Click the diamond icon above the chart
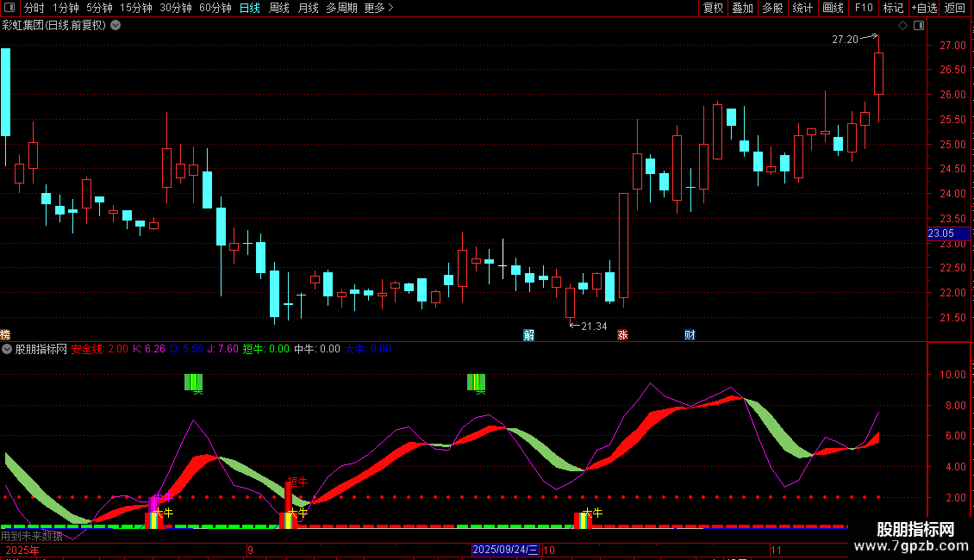Image resolution: width=974 pixels, height=560 pixels. pos(902,26)
